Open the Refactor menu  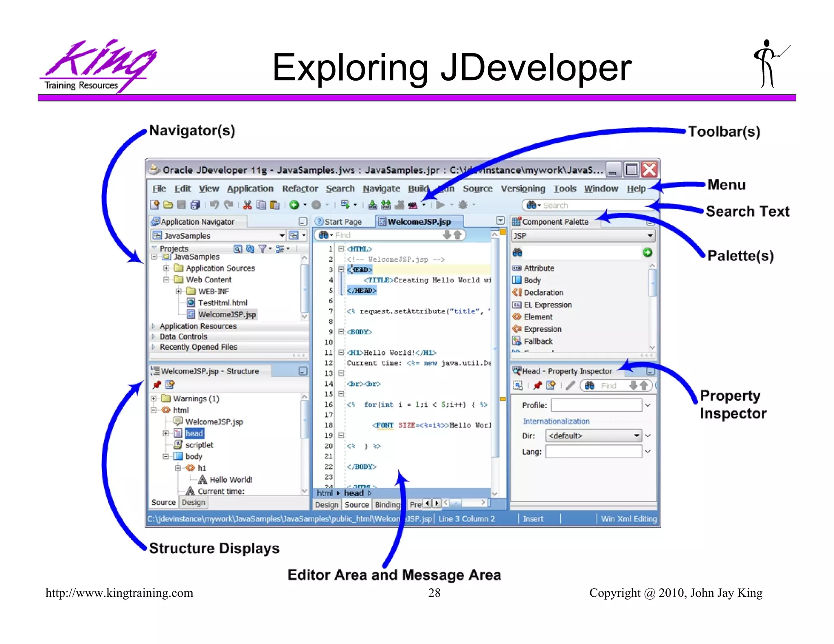coord(300,188)
